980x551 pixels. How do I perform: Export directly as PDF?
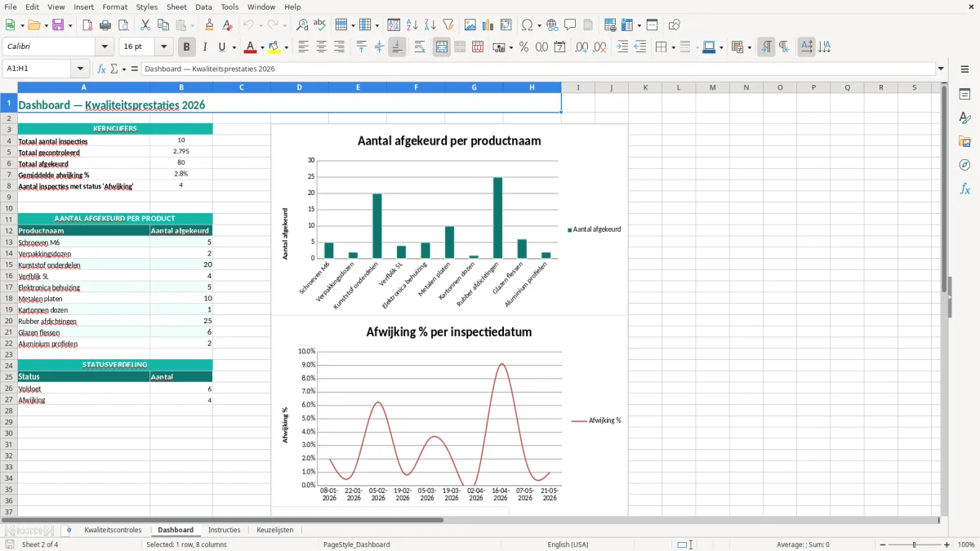(x=87, y=25)
